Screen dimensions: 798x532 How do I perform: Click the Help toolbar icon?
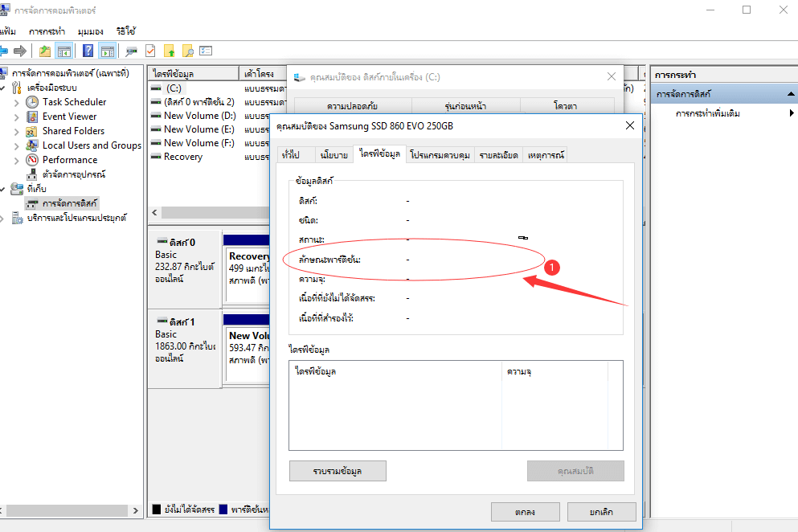(88, 51)
